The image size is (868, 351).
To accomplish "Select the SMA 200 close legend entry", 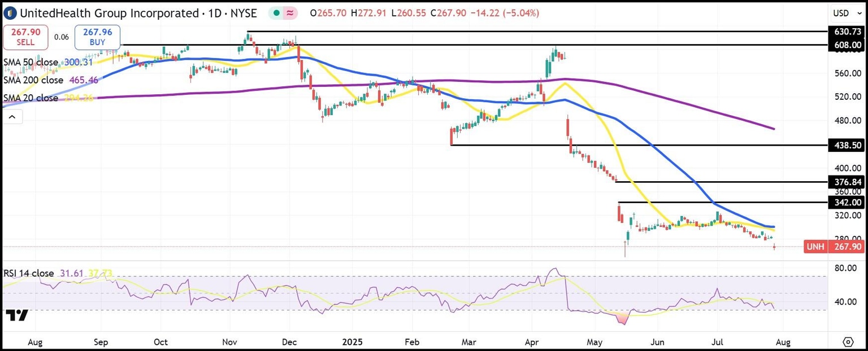I will 33,80.
